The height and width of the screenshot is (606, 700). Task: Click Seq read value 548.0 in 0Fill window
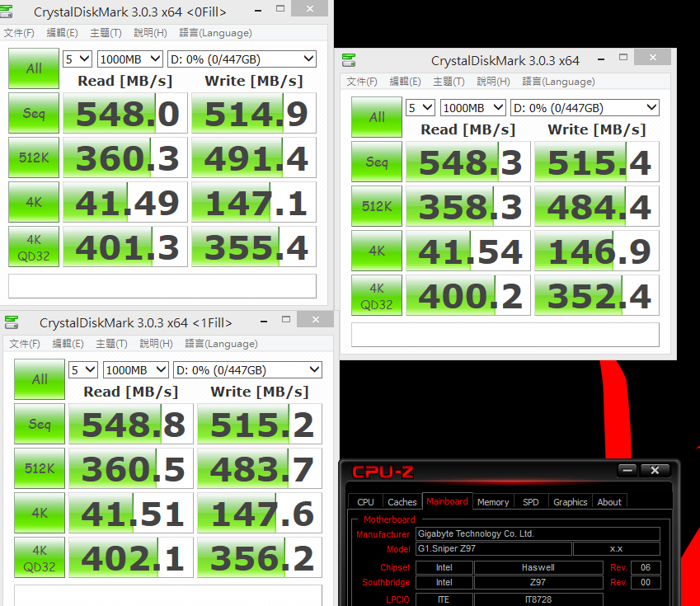pyautogui.click(x=125, y=113)
